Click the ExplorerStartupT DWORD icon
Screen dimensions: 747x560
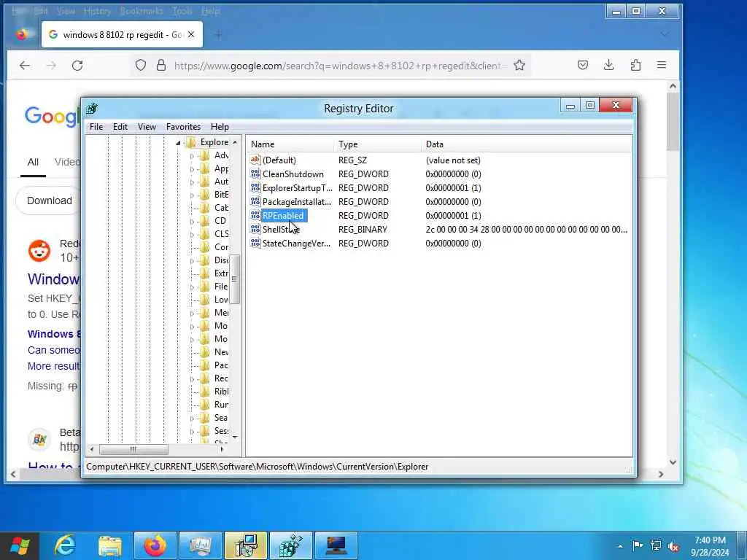point(255,187)
